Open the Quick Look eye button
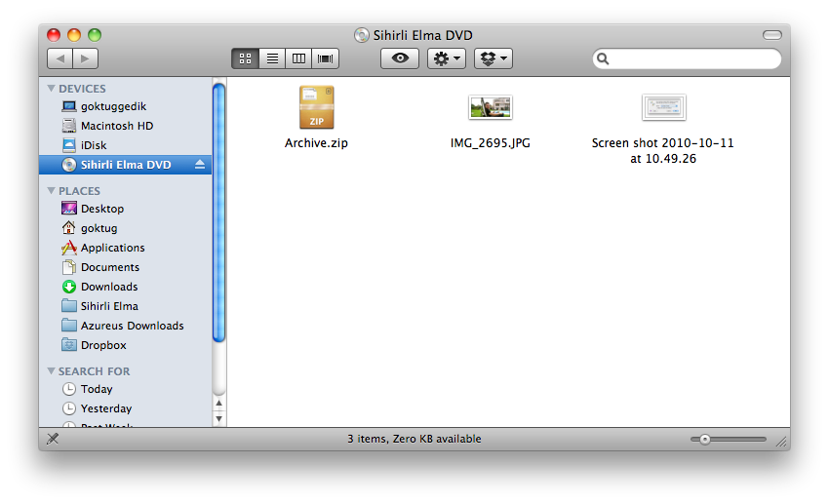The height and width of the screenshot is (504, 829). pos(399,58)
